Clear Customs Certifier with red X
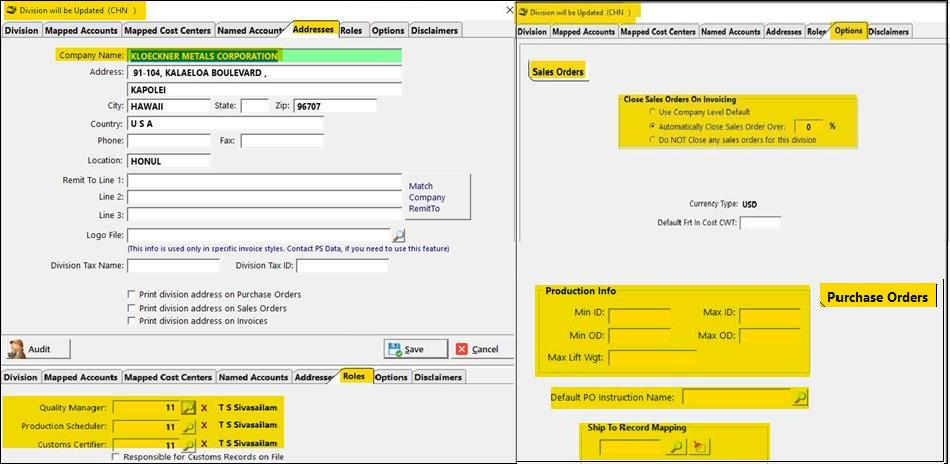 click(205, 443)
